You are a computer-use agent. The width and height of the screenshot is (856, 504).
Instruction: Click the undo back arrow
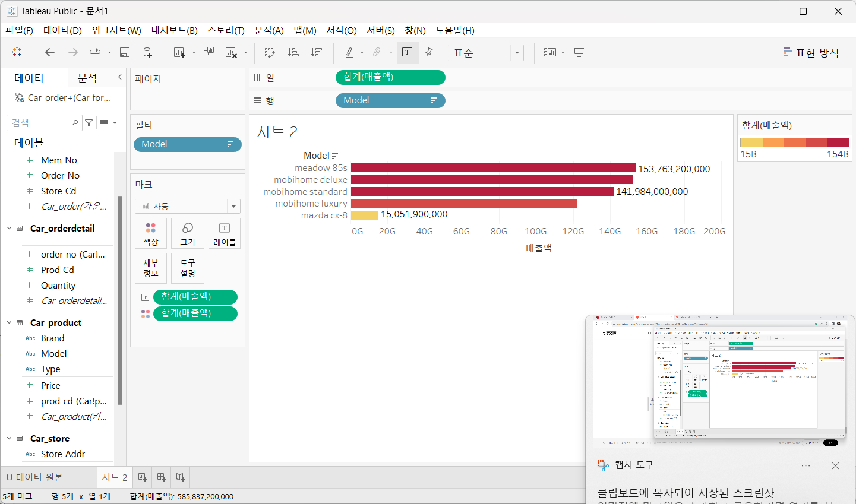pyautogui.click(x=50, y=52)
